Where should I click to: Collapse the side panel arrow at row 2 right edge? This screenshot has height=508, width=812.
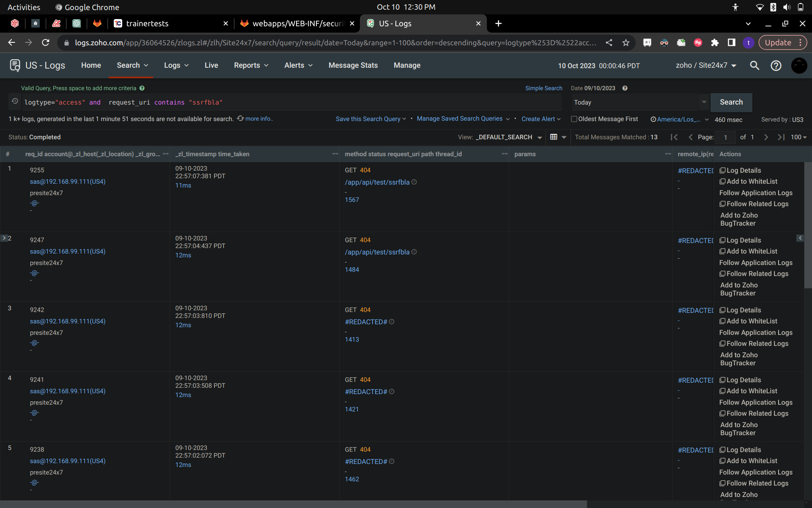click(800, 238)
